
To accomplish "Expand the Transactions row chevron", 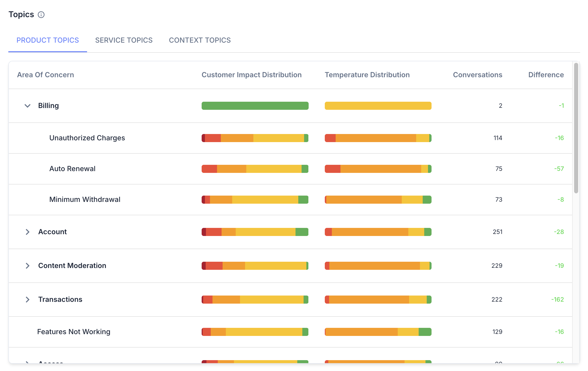I will tap(28, 299).
